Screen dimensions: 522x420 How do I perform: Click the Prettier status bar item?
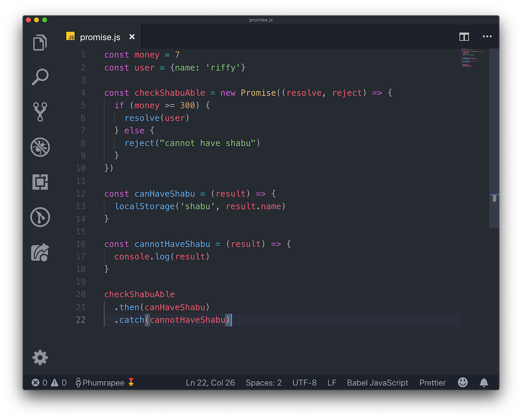pos(432,383)
